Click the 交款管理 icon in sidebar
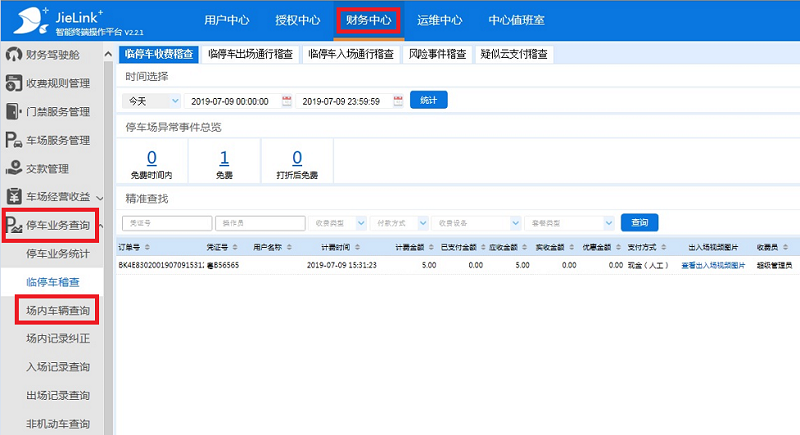This screenshot has height=435, width=800. (x=14, y=168)
